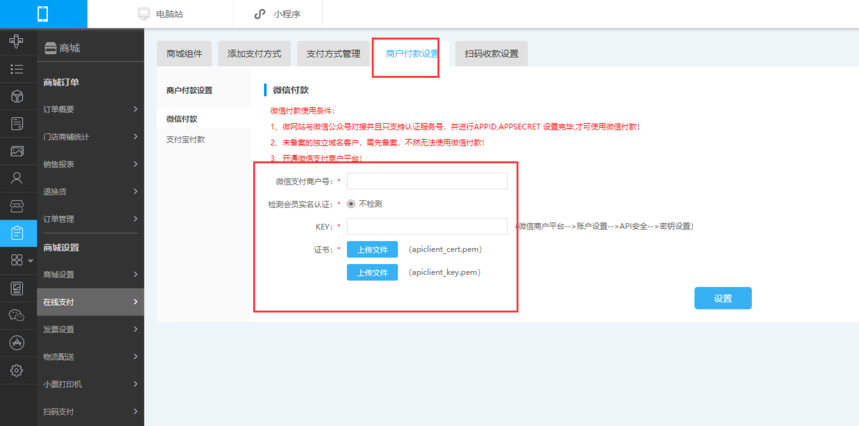Image resolution: width=859 pixels, height=426 pixels.
Task: Switch to the 添加支付方式 tab
Action: pos(254,54)
